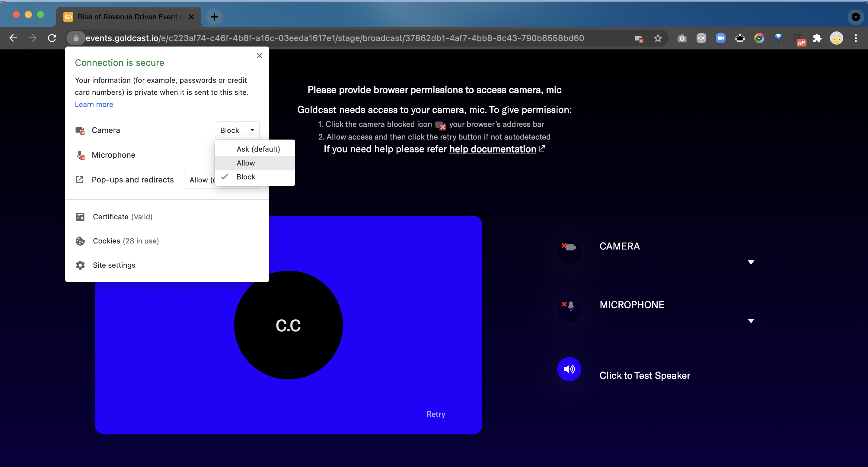Click the 'Pop-ups and redirects' label
Viewport: 868px width, 467px height.
133,180
